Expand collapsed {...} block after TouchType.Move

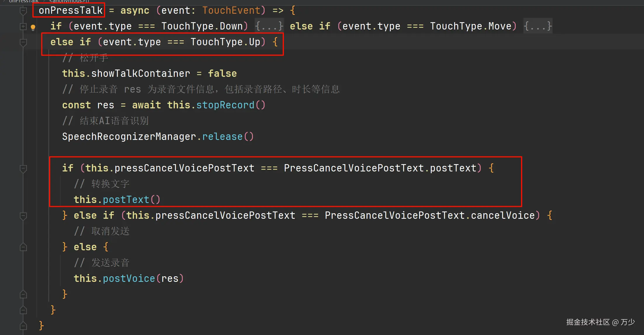point(537,26)
